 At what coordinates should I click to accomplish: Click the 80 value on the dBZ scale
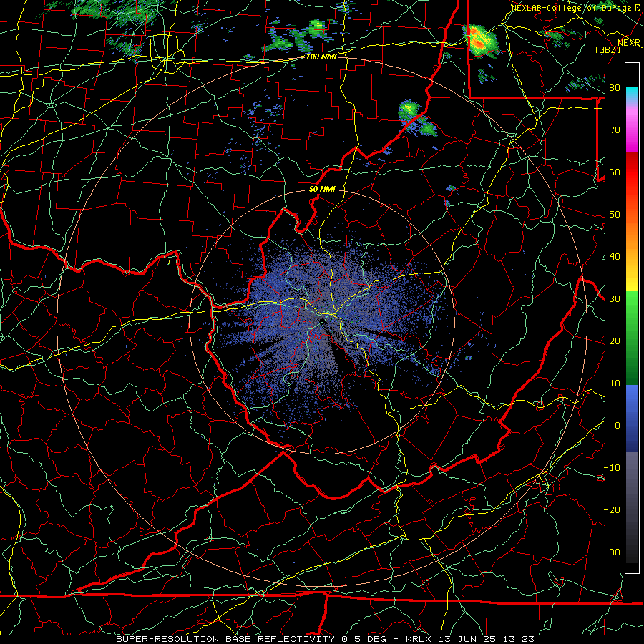(x=615, y=88)
